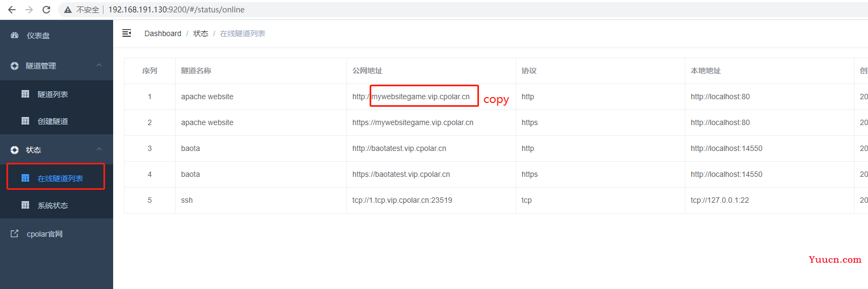Click http://localhost:14550 in row 4
Viewport: 868px width, 289px height.
[726, 174]
